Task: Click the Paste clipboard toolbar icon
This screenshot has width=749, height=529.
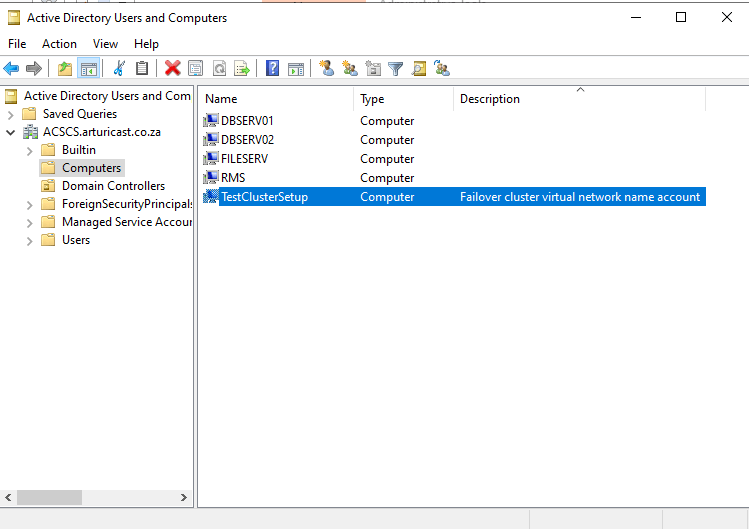Action: pos(142,68)
